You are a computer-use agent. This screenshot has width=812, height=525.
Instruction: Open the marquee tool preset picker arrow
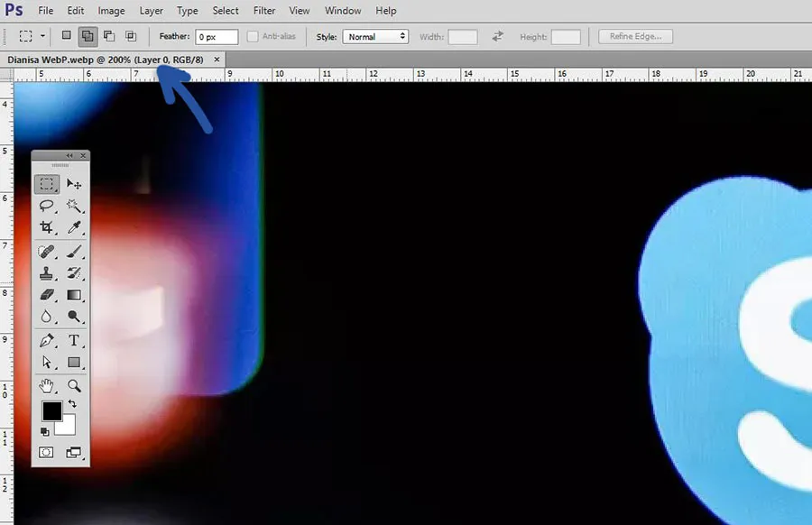click(x=42, y=37)
